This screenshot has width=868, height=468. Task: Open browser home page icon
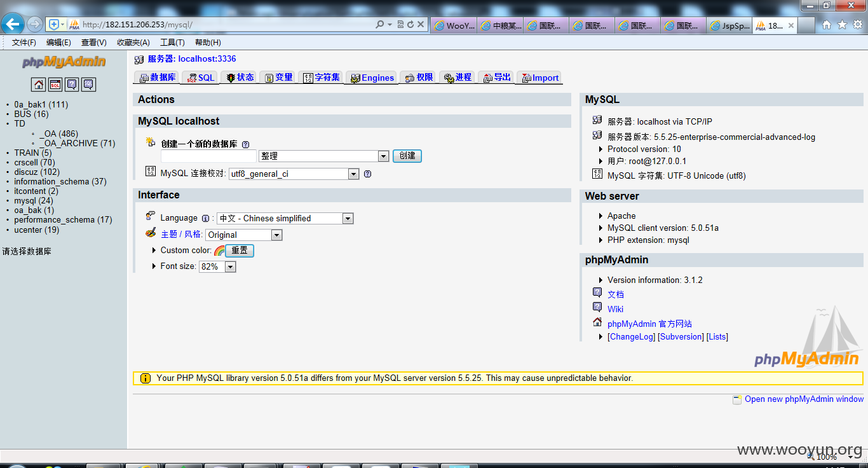tap(827, 25)
